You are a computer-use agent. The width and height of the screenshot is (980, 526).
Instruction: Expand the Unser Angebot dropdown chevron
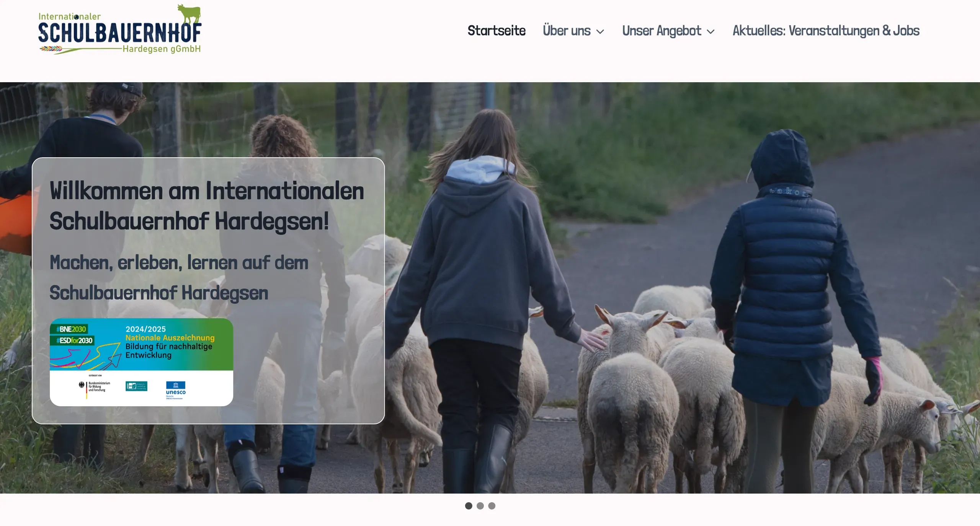click(710, 32)
